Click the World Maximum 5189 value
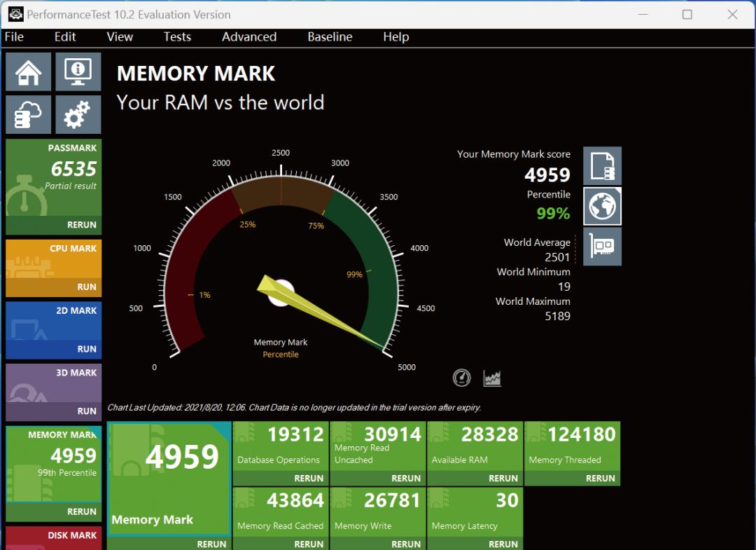Viewport: 756px width, 550px height. click(557, 316)
